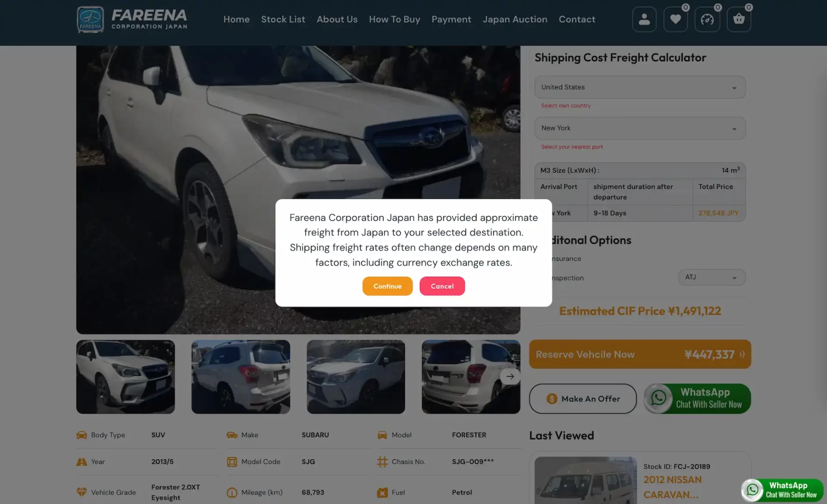Viewport: 827px width, 504px height.
Task: Go to Japan Auction page
Action: tap(515, 20)
